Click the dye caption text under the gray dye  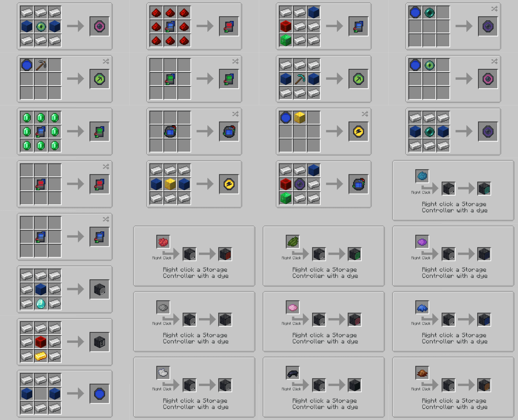tap(195, 338)
